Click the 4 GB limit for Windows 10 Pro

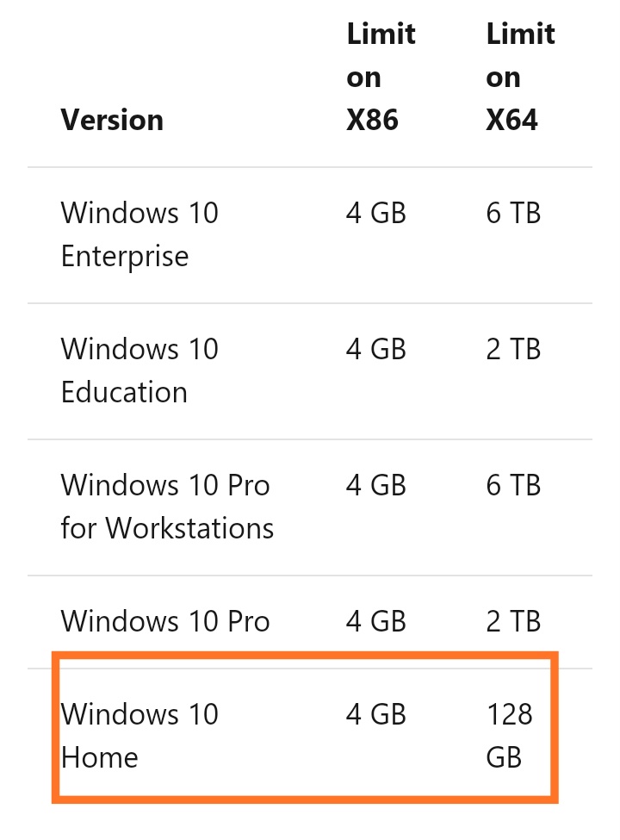pyautogui.click(x=375, y=621)
